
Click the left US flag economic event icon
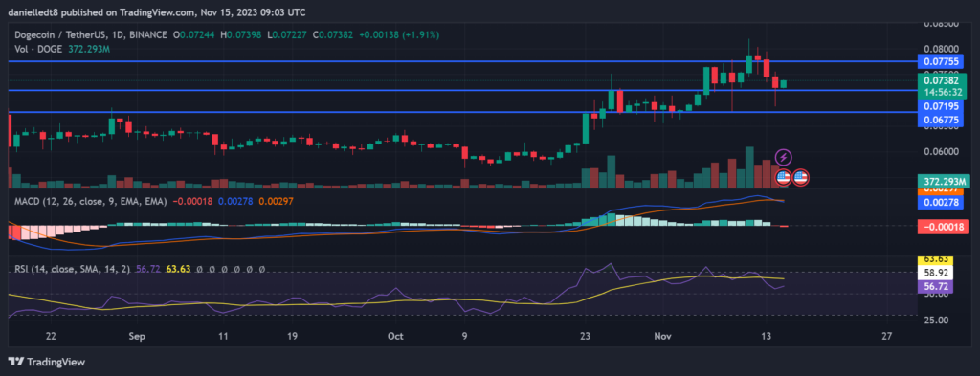(x=783, y=177)
